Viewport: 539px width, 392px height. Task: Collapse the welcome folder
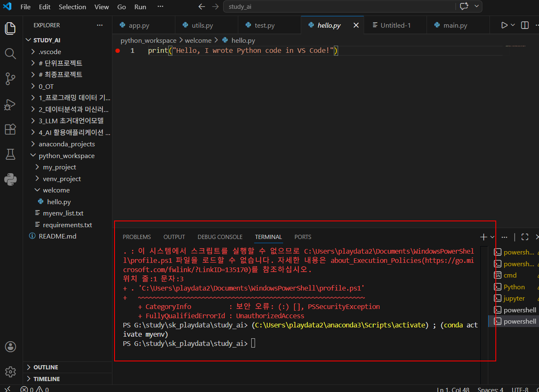click(68, 190)
